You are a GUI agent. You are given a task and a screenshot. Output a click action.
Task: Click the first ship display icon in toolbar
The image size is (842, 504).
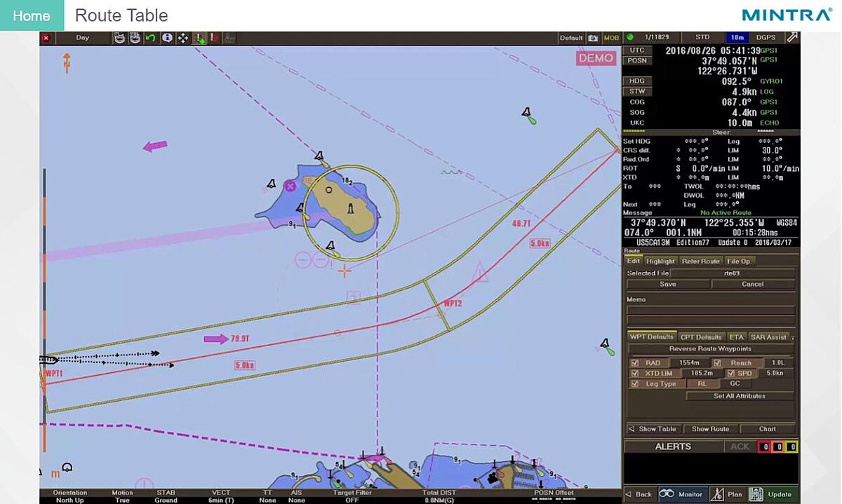tap(119, 38)
